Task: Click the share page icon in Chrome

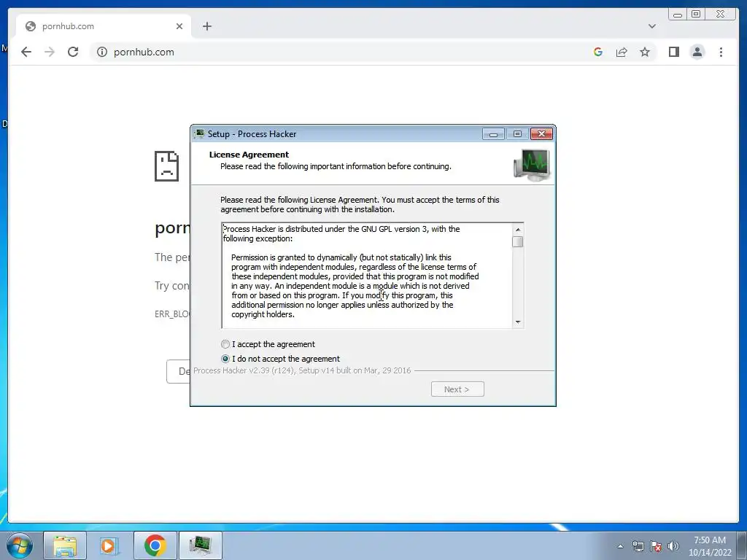Action: click(622, 52)
